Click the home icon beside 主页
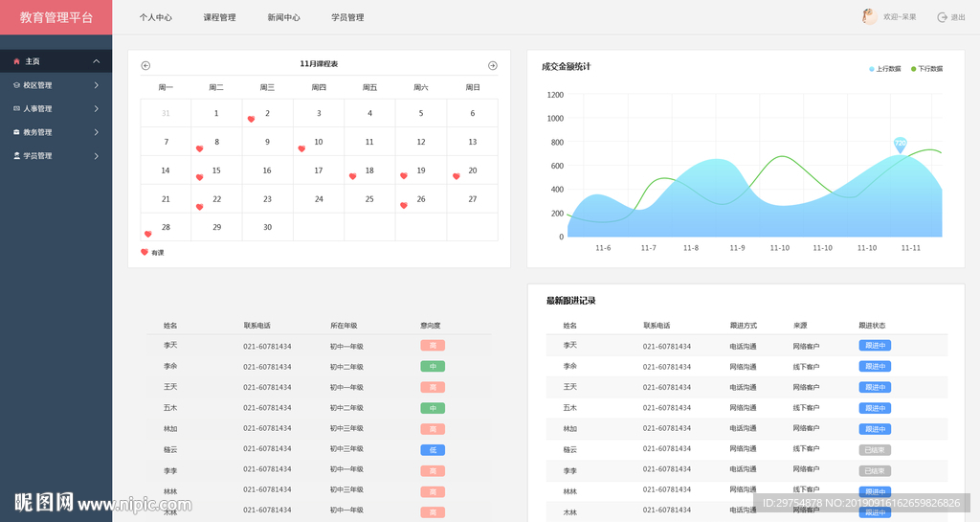Viewport: 980px width, 522px height. pos(16,61)
